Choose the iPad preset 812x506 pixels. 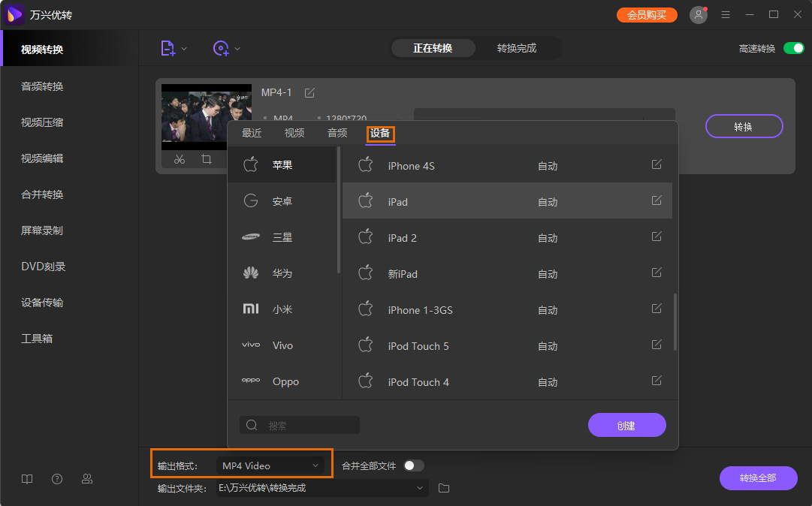[507, 200]
